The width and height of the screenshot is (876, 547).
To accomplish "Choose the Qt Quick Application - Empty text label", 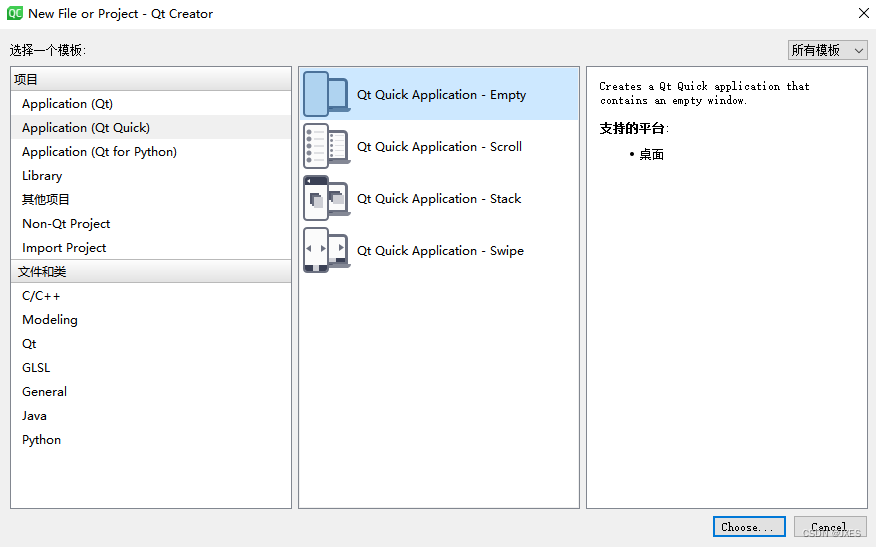I will pos(441,94).
